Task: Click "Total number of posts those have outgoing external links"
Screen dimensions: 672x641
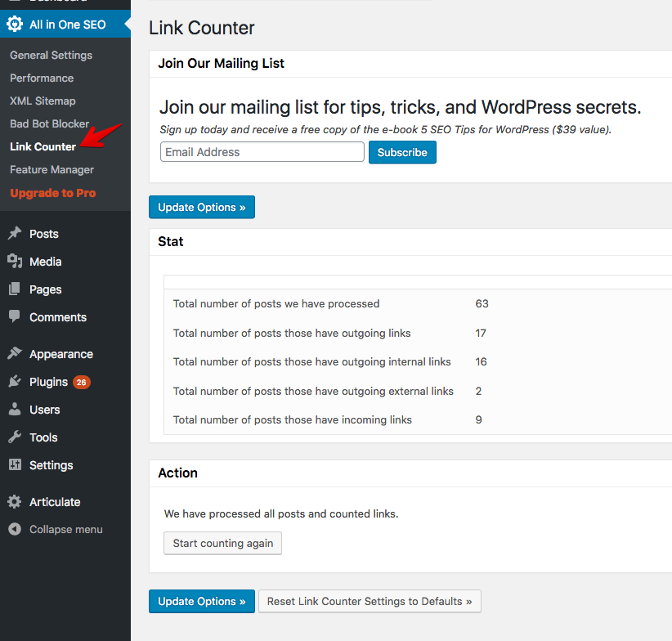Action: [313, 391]
